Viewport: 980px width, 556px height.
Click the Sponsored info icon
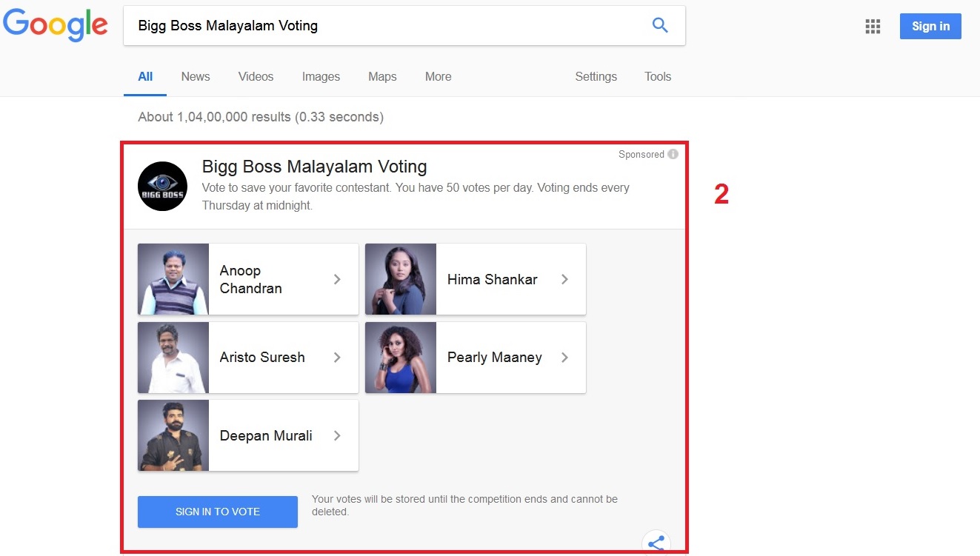point(673,154)
